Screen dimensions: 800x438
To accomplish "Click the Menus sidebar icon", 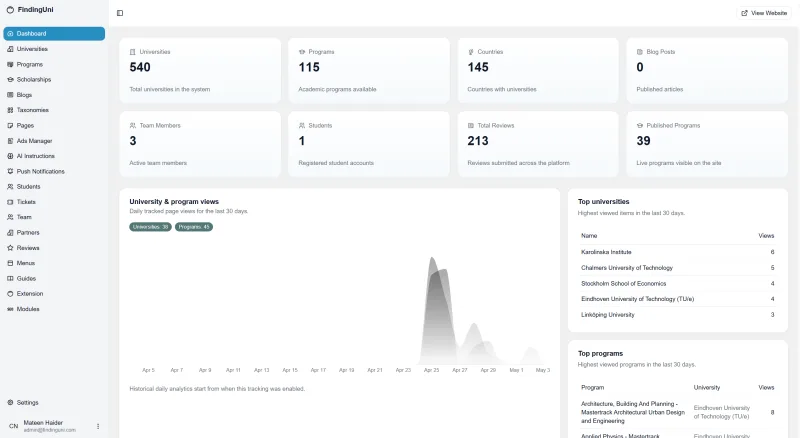I will point(10,263).
